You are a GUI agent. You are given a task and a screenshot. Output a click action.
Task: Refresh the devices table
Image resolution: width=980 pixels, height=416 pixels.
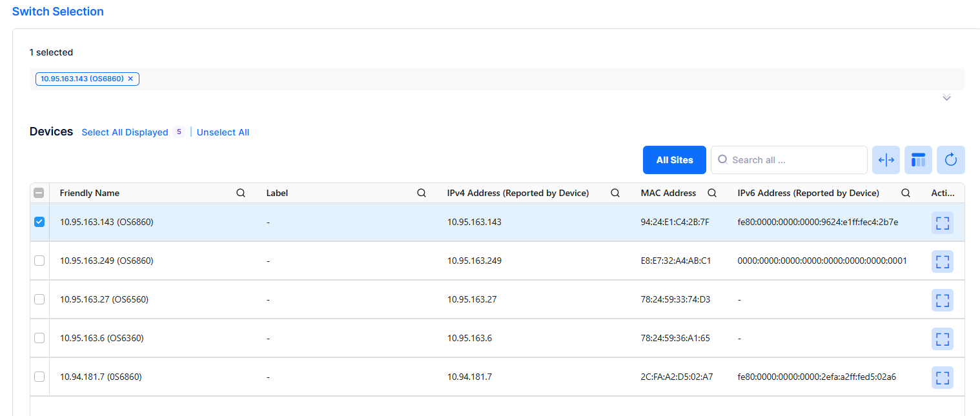(951, 160)
